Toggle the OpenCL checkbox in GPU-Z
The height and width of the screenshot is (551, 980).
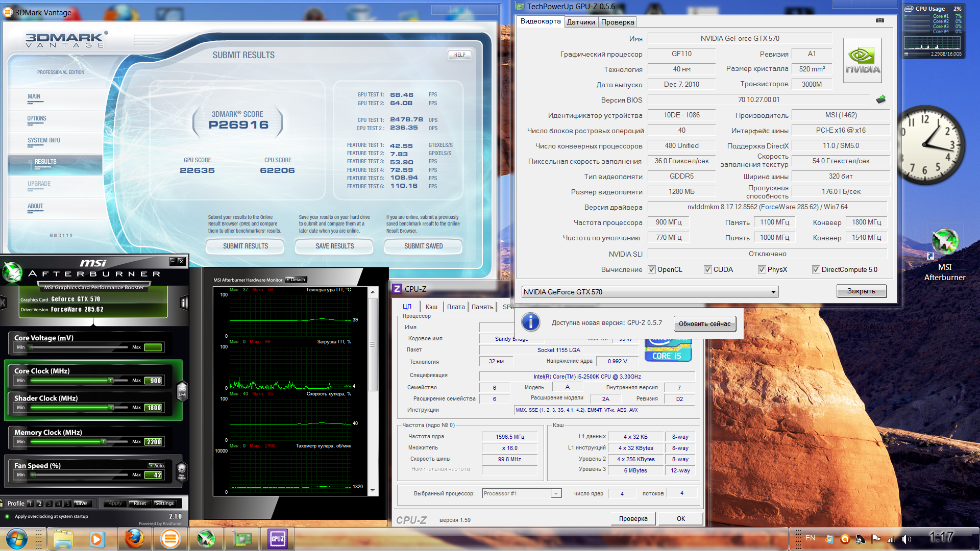point(652,269)
